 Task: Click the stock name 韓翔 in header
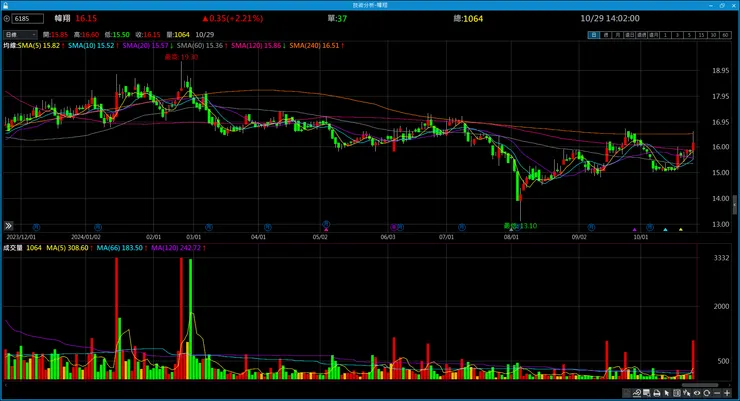[x=62, y=18]
